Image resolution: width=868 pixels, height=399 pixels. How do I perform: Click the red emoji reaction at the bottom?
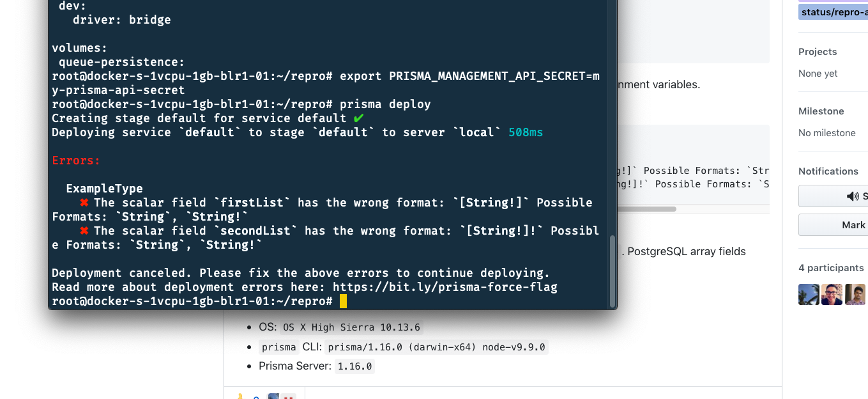pyautogui.click(x=288, y=398)
